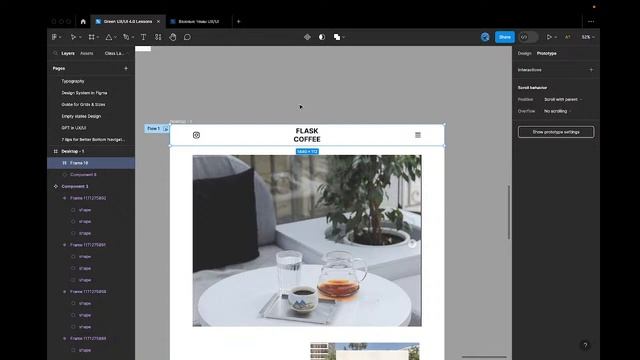The image size is (640, 360).
Task: Select the Frame tool
Action: 91,37
